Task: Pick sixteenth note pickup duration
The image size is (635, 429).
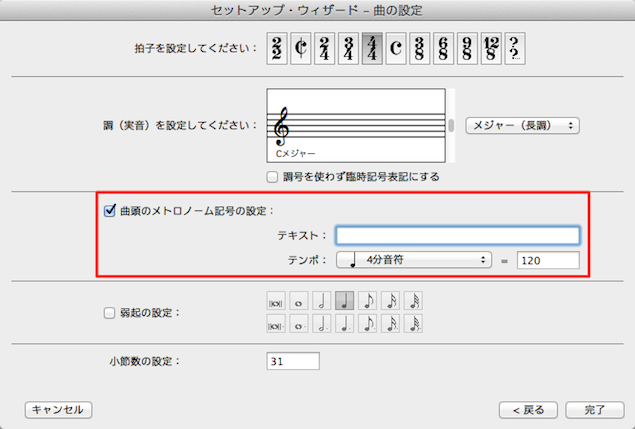Action: click(x=390, y=301)
